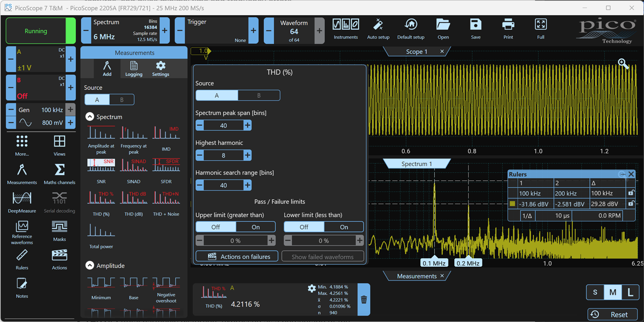The width and height of the screenshot is (644, 322).
Task: Increase Harmonic search range bins
Action: 247,185
